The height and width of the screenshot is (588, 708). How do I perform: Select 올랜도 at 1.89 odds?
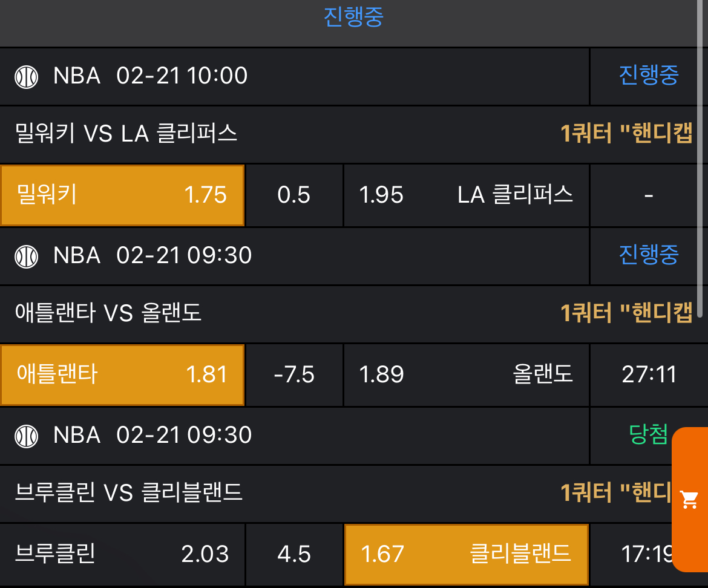point(466,374)
